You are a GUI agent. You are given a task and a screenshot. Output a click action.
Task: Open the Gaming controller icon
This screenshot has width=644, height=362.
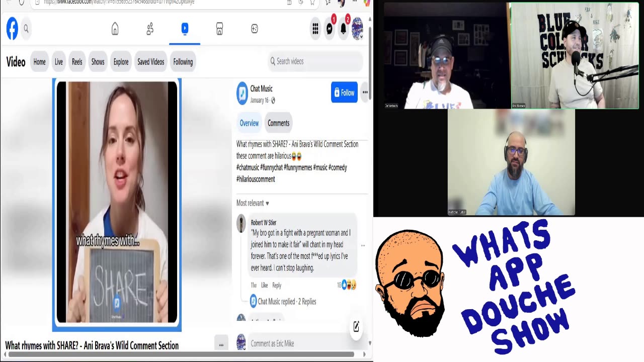click(x=255, y=29)
